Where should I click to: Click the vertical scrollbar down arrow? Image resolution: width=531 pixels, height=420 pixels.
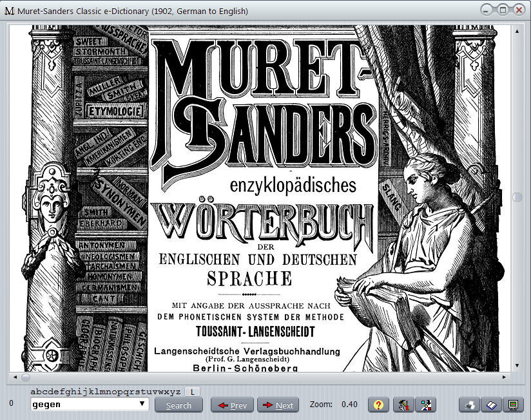pos(517,365)
